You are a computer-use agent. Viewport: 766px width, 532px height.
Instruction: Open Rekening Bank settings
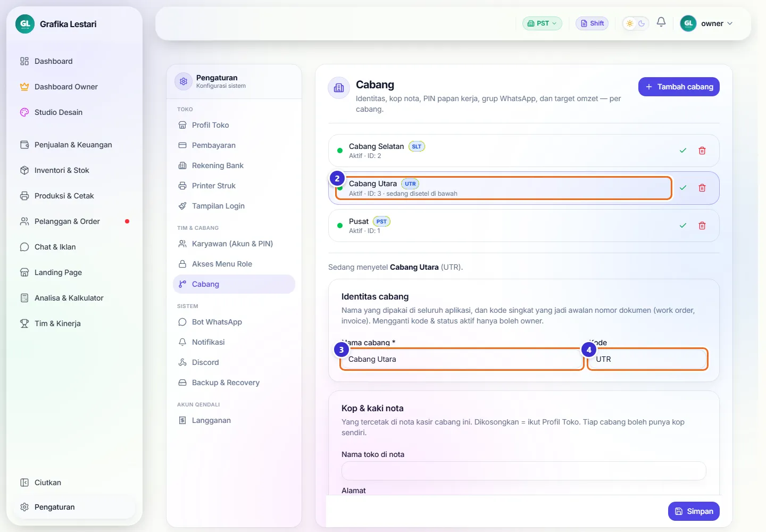point(234,165)
